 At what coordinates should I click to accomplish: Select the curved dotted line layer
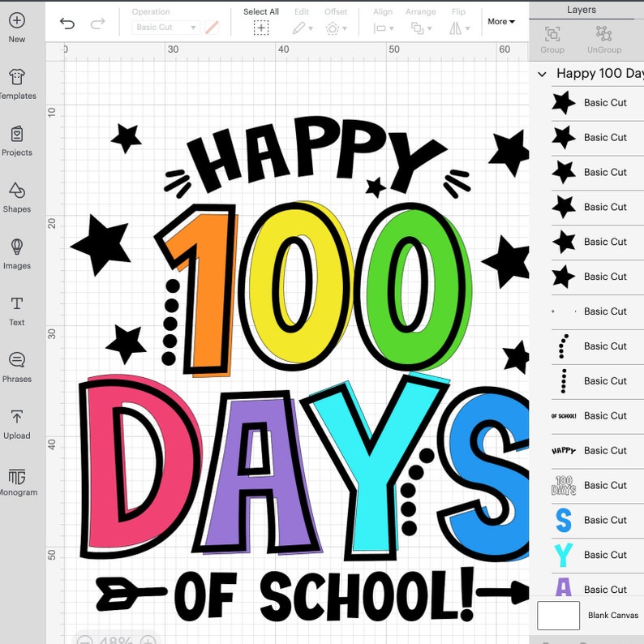click(598, 346)
